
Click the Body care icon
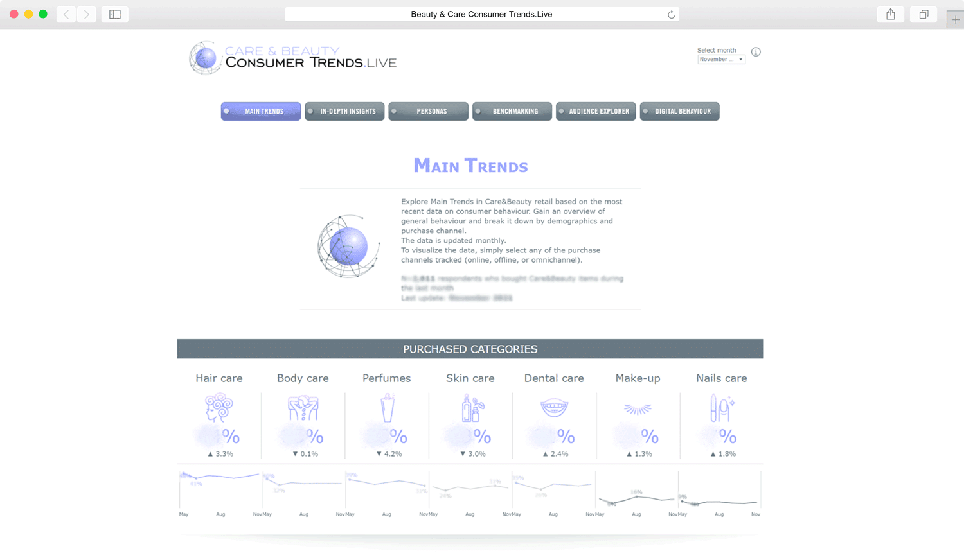click(303, 408)
